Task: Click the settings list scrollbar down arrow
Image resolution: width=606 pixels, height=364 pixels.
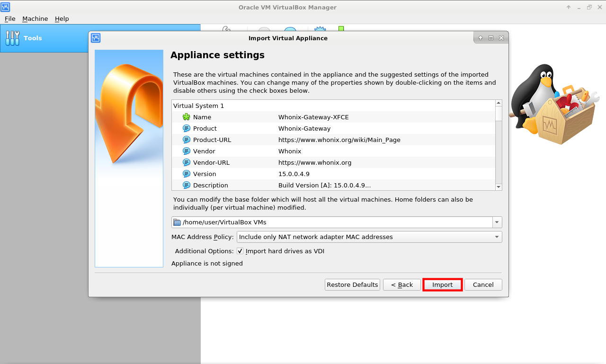Action: (499, 187)
